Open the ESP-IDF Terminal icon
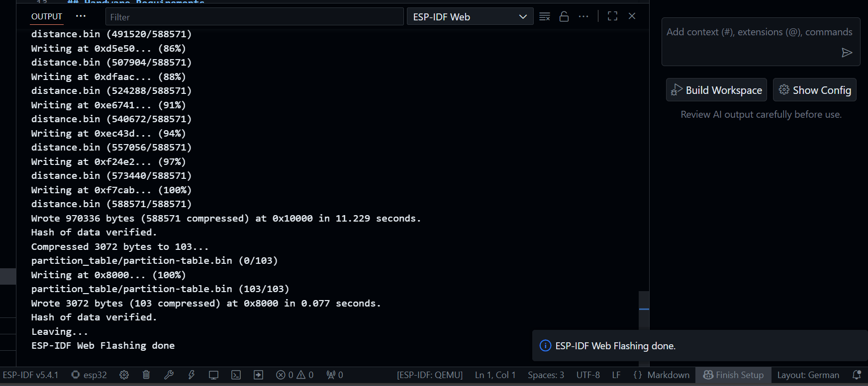Image resolution: width=868 pixels, height=386 pixels. pyautogui.click(x=236, y=375)
